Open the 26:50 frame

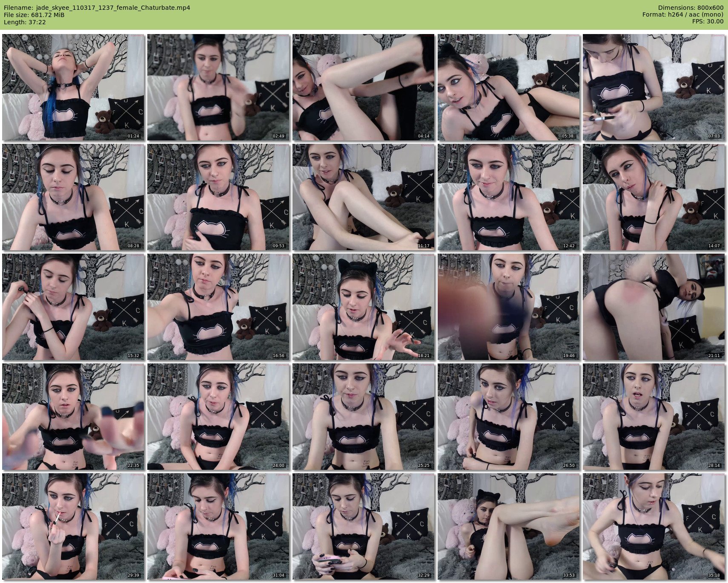tap(509, 417)
